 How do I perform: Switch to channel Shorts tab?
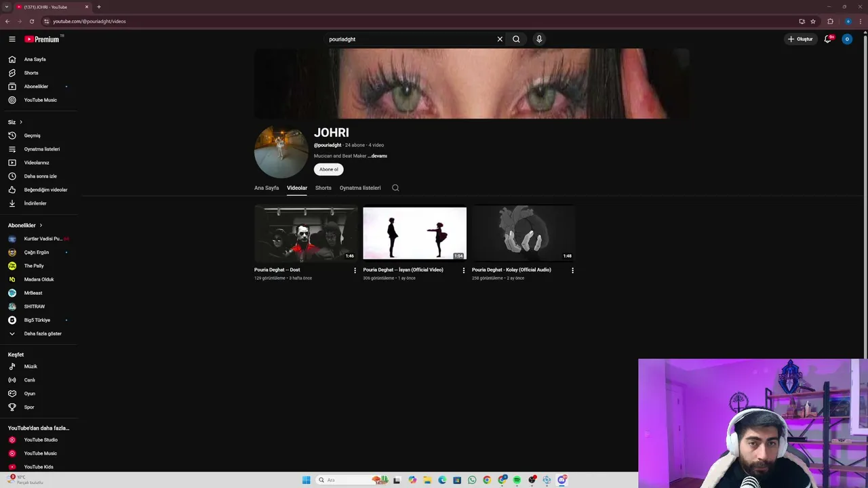tap(323, 188)
